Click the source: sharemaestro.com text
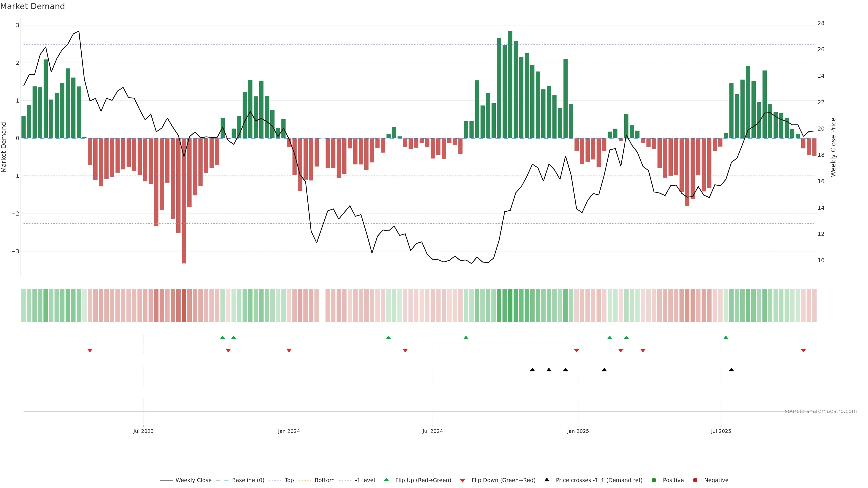This screenshot has width=868, height=488. [x=821, y=411]
